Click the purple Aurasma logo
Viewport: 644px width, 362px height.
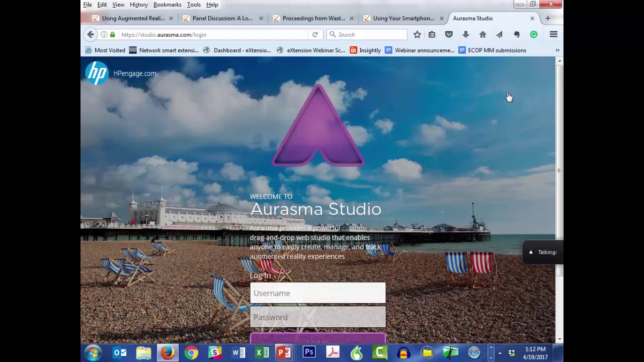coord(317,126)
